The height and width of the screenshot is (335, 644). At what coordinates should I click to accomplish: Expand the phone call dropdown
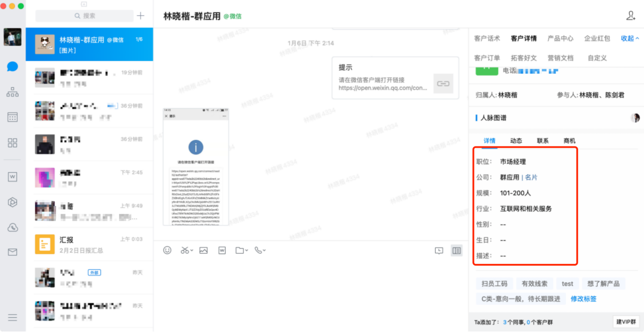click(x=260, y=250)
